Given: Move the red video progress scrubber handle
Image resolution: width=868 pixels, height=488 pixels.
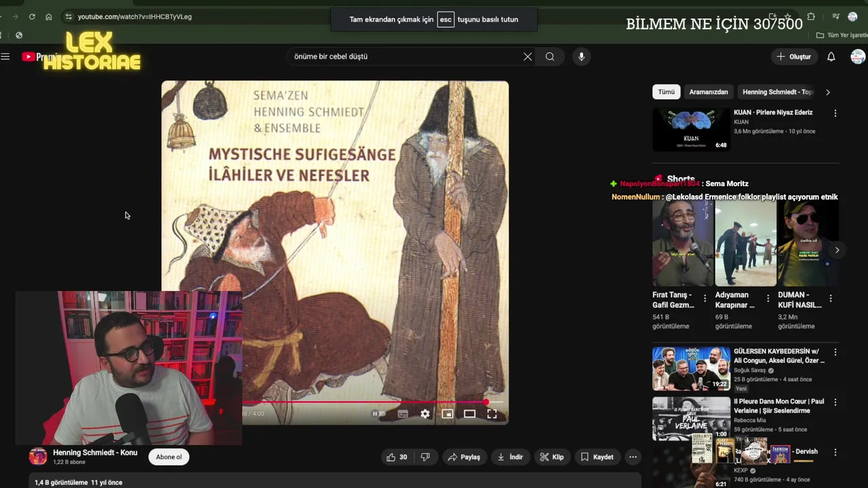Looking at the screenshot, I should point(486,403).
